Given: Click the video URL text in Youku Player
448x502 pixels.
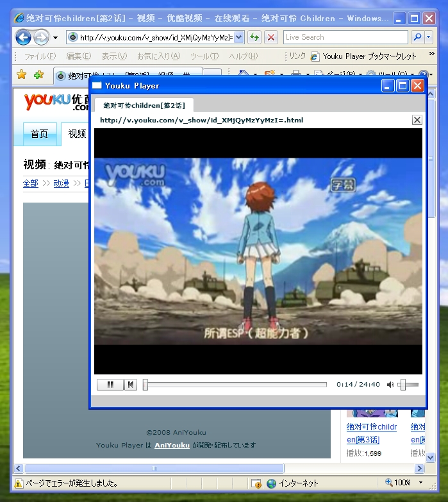Looking at the screenshot, I should click(202, 121).
